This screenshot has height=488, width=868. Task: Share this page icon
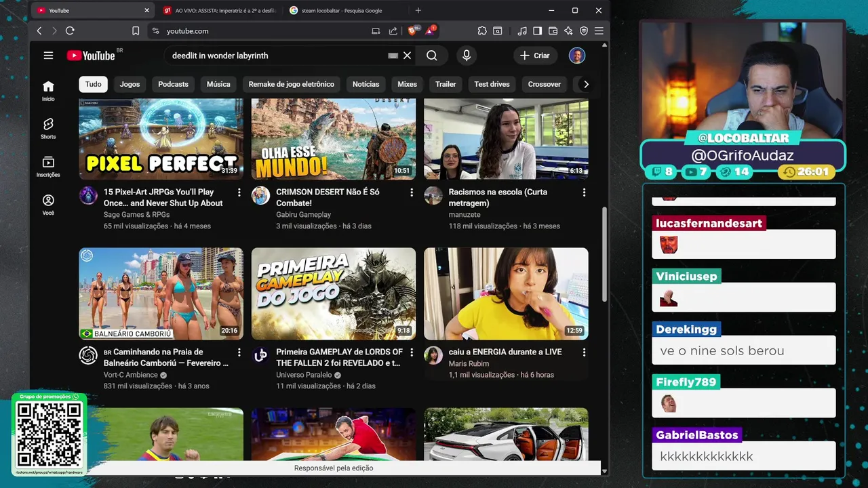pos(393,30)
